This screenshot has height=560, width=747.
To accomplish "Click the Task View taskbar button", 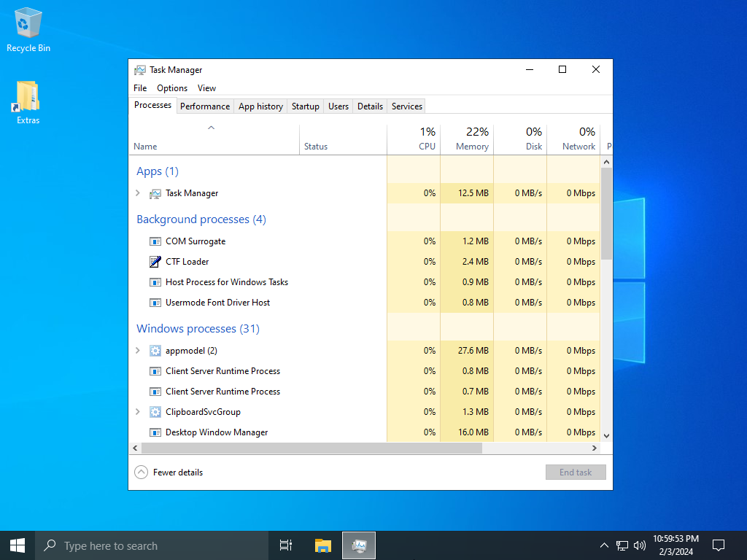I will pyautogui.click(x=286, y=545).
